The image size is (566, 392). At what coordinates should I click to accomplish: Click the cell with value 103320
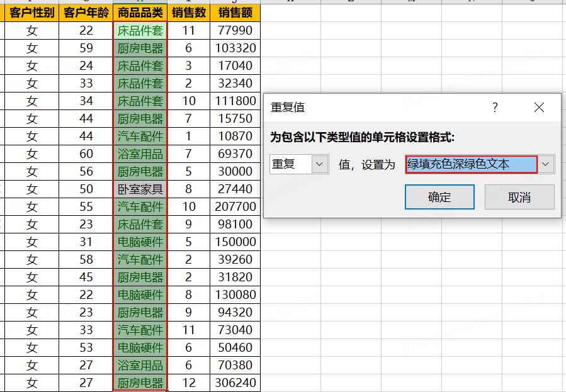click(235, 48)
